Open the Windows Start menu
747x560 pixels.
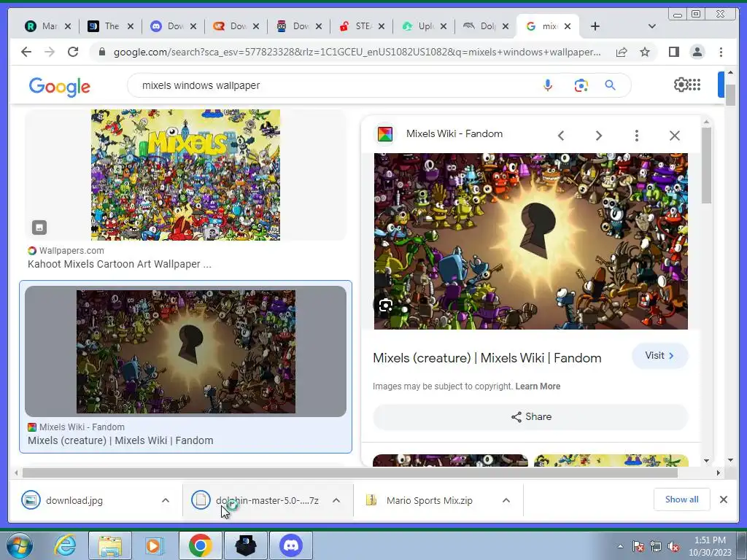coord(19,545)
